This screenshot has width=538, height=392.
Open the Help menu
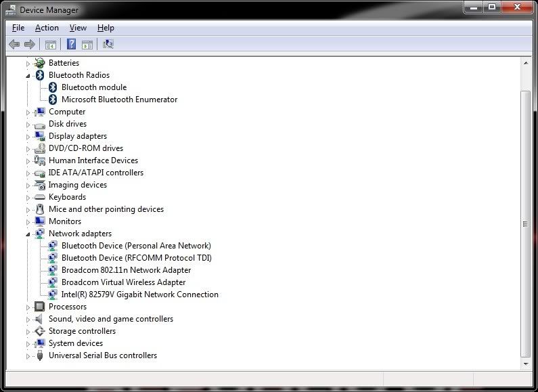[106, 28]
